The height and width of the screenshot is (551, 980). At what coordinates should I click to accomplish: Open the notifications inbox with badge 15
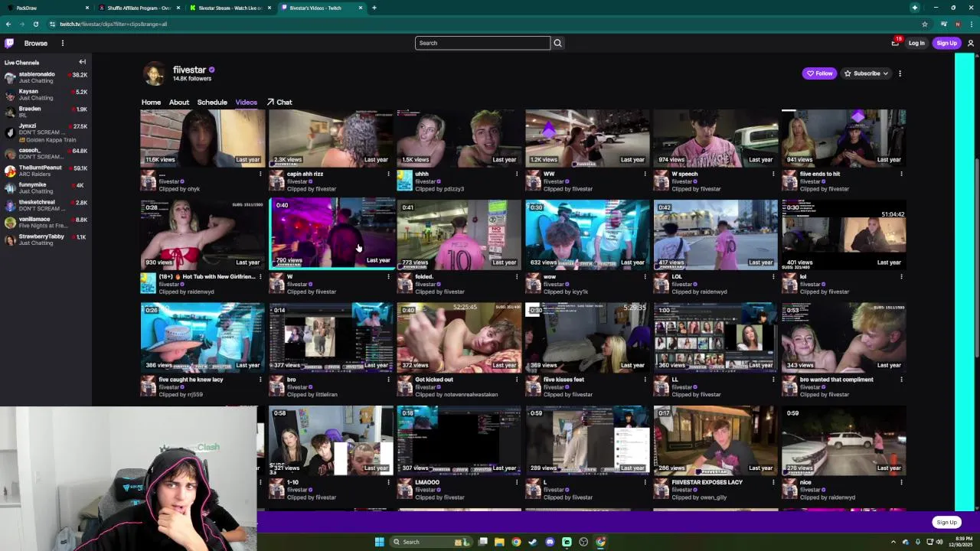pyautogui.click(x=895, y=43)
